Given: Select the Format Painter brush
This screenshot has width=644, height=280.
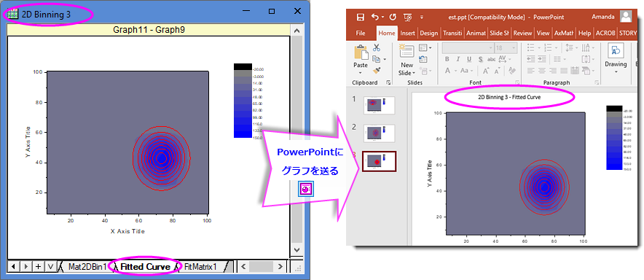Looking at the screenshot, I should 377,71.
